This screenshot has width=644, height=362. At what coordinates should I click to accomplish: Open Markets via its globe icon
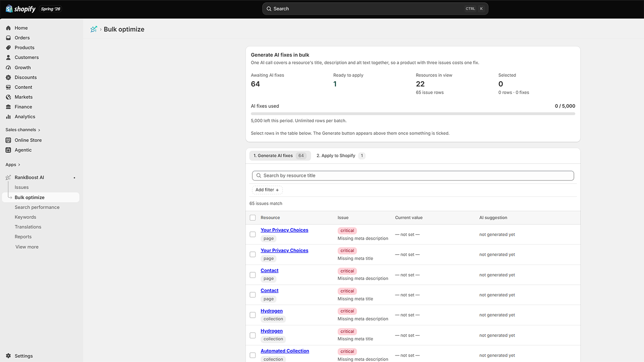(x=8, y=97)
